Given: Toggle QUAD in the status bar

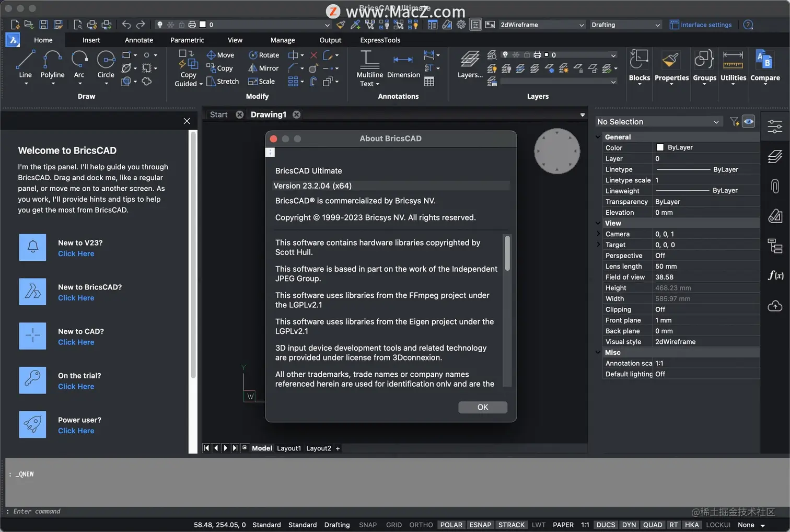Looking at the screenshot, I should click(653, 525).
